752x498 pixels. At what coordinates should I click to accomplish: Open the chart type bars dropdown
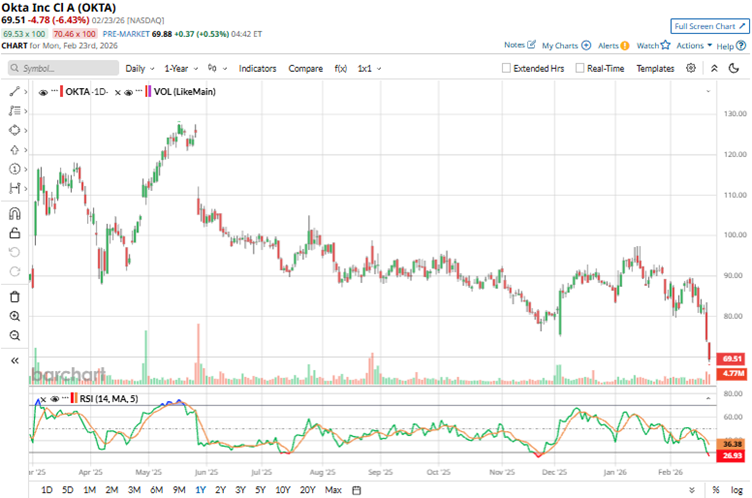click(217, 68)
